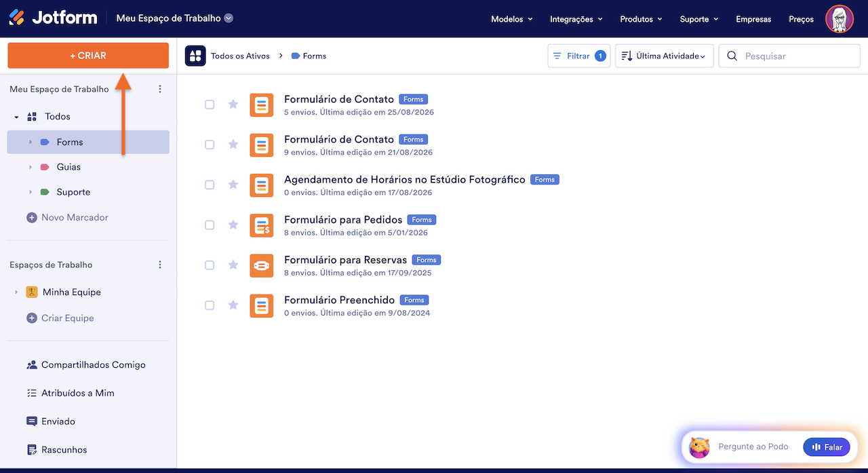
Task: Tick the Formulário para Reservas checkbox
Action: 210,265
